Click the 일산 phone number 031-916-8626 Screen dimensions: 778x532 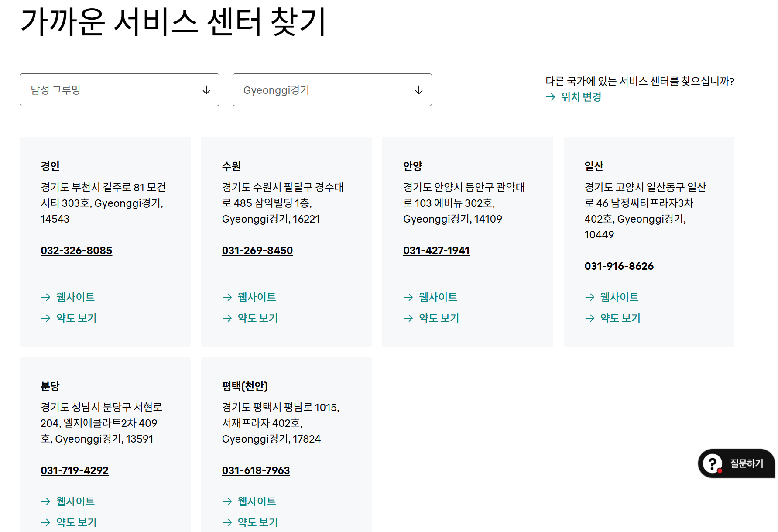(619, 266)
